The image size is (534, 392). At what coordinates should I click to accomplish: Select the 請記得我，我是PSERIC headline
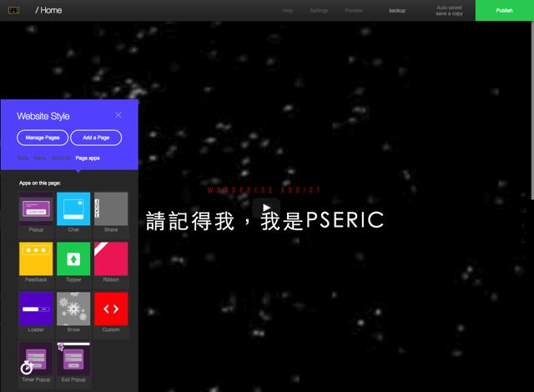click(x=265, y=220)
